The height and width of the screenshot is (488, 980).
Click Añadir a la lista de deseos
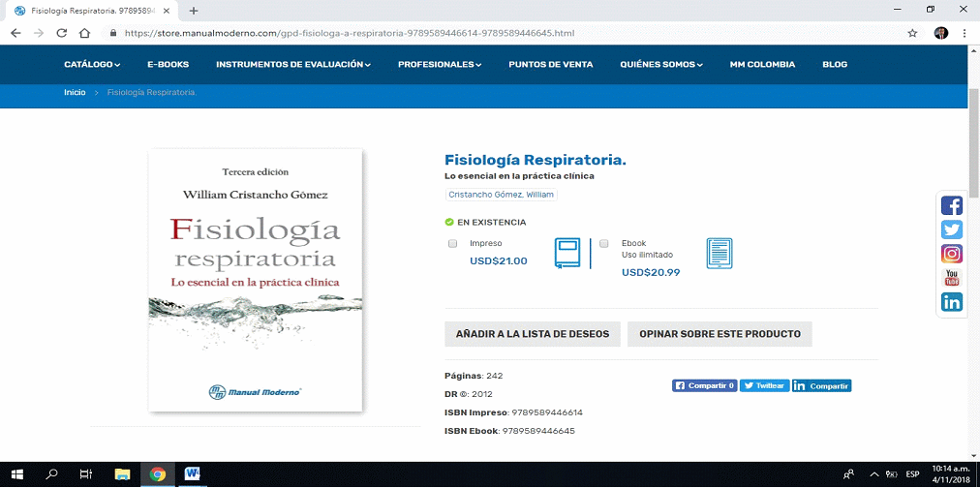532,334
